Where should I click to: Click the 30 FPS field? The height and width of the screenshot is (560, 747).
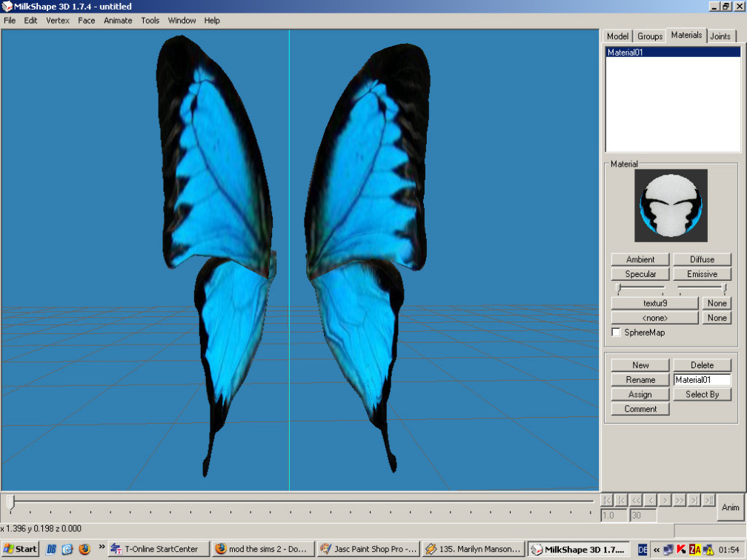pyautogui.click(x=643, y=516)
